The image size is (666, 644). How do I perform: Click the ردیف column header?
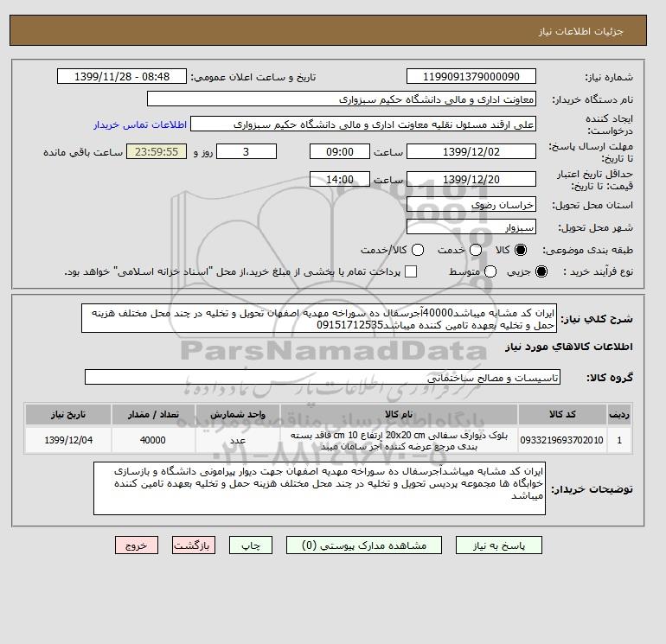click(x=619, y=414)
